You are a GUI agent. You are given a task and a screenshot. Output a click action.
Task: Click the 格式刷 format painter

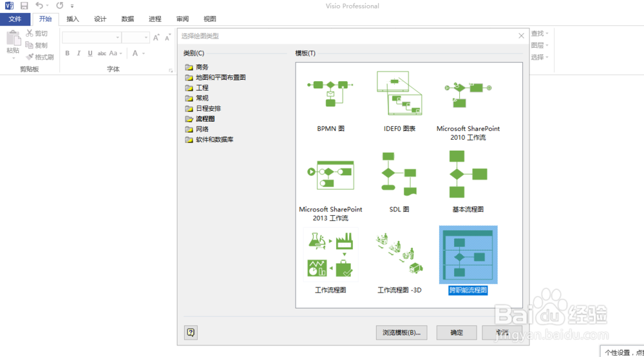click(x=40, y=57)
